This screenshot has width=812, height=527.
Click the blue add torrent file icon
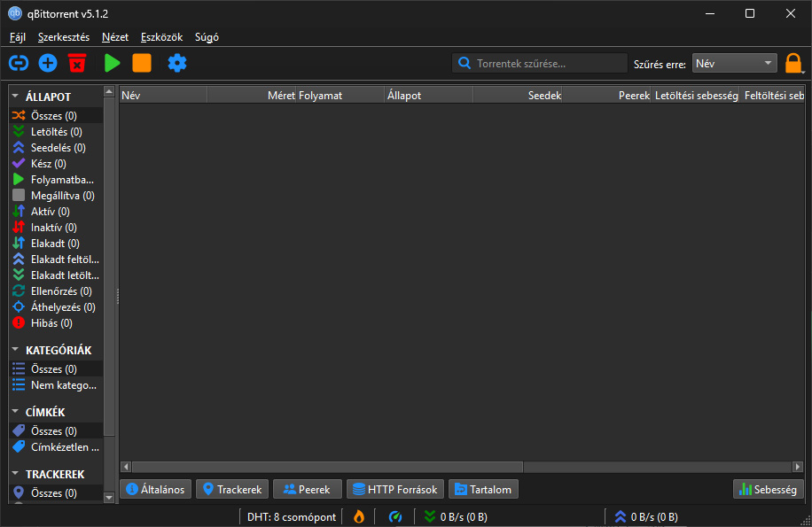48,63
